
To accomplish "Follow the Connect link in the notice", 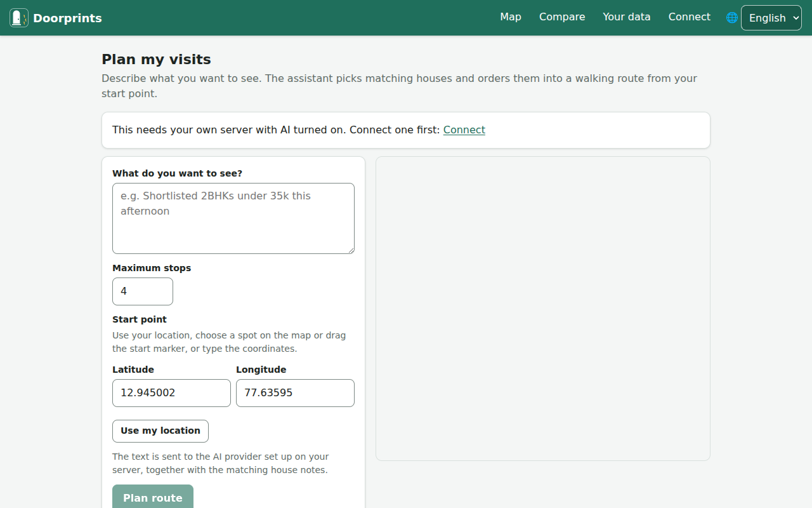I will click(x=464, y=130).
